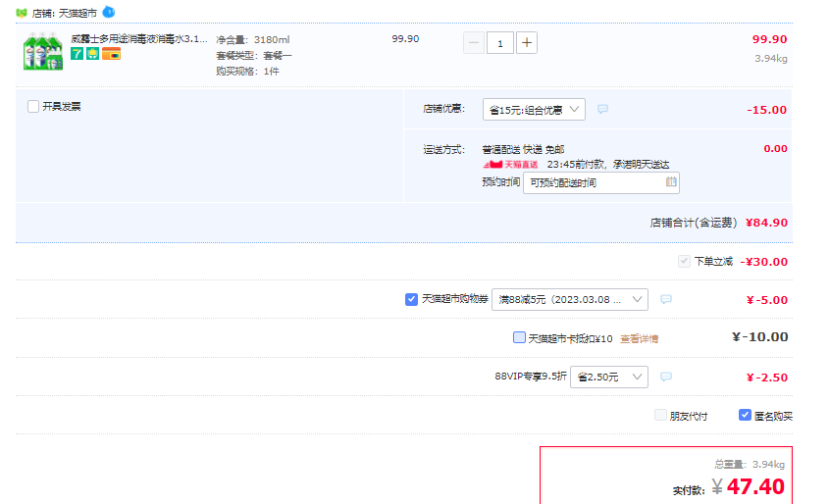
Task: Click the 0.00 shipping fee amount
Action: coord(775,148)
